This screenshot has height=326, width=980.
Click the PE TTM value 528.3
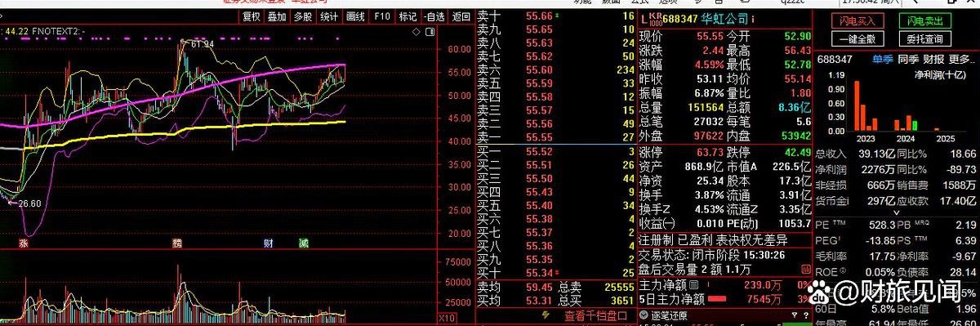(x=884, y=224)
